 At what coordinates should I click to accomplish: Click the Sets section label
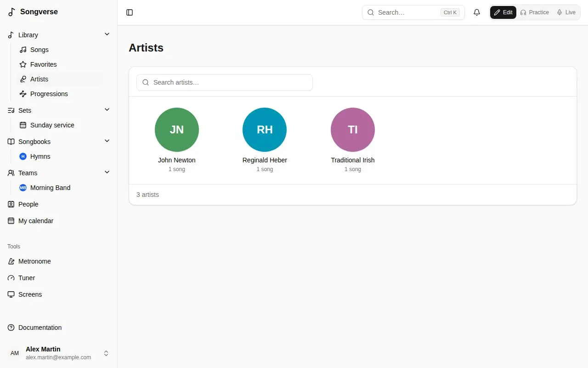[x=25, y=110]
